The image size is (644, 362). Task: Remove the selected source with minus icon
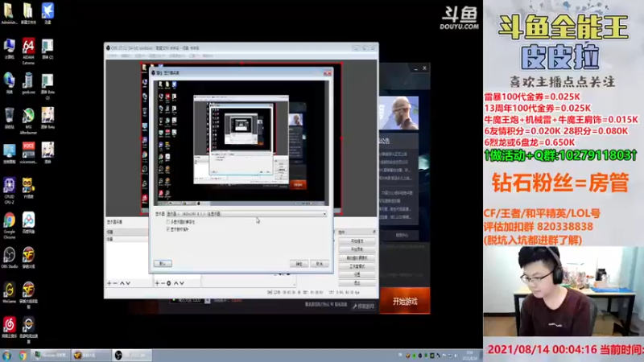tap(163, 283)
